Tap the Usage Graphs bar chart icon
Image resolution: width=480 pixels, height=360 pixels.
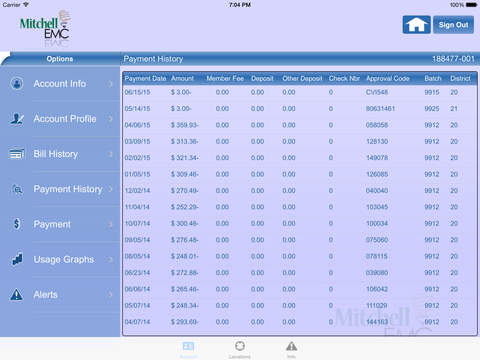pyautogui.click(x=17, y=259)
